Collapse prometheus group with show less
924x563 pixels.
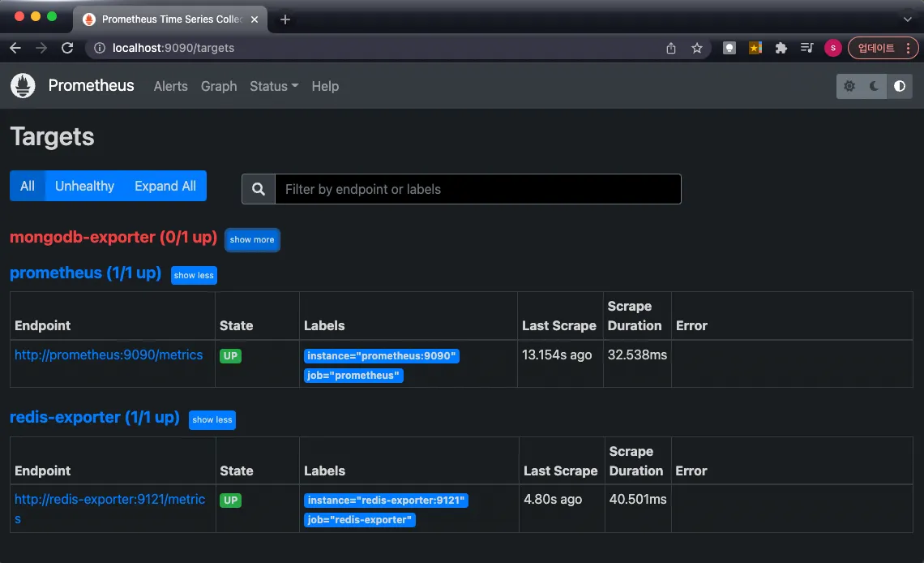tap(194, 275)
